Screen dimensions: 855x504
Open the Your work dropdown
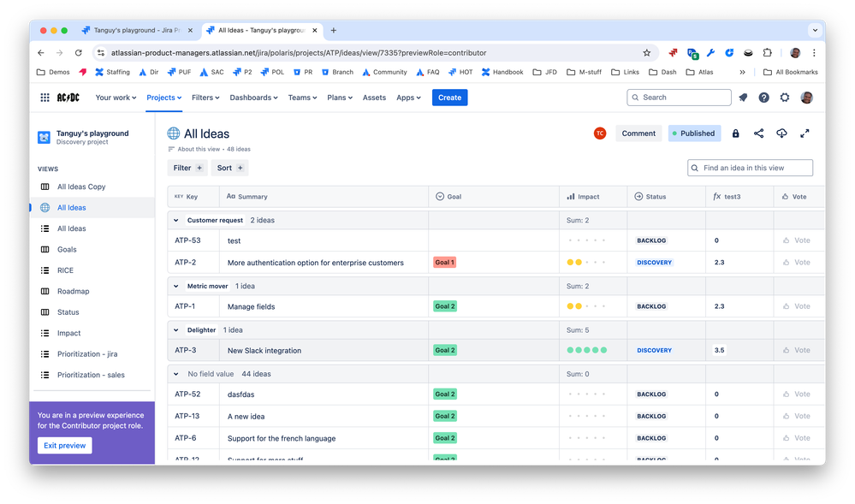pyautogui.click(x=116, y=98)
